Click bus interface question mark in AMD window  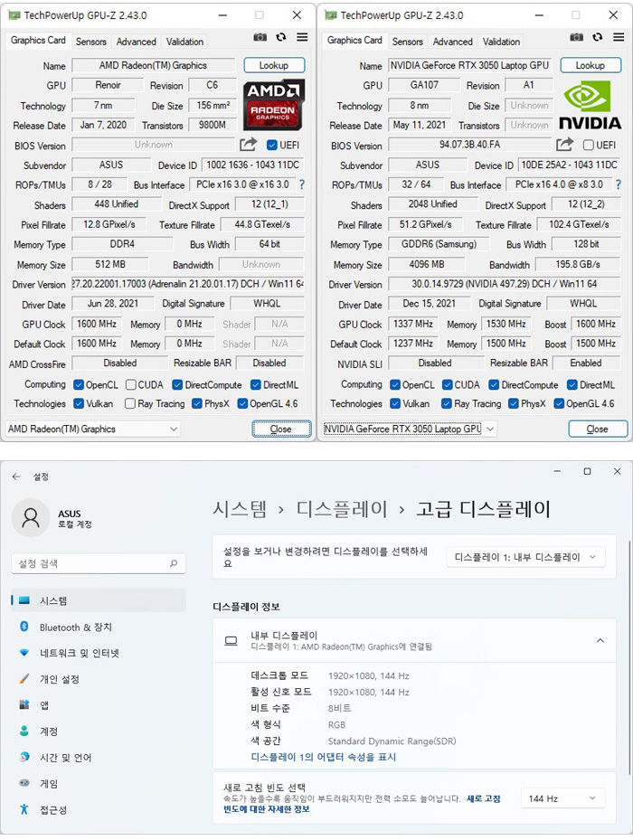tap(302, 184)
